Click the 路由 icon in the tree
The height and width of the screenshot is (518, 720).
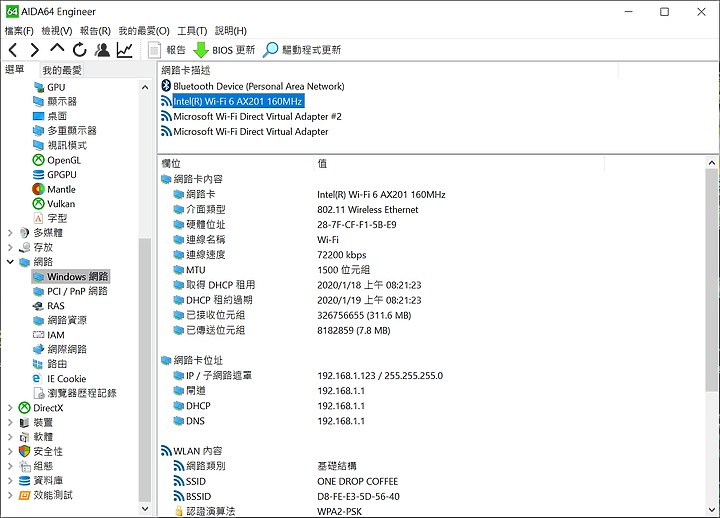[39, 364]
